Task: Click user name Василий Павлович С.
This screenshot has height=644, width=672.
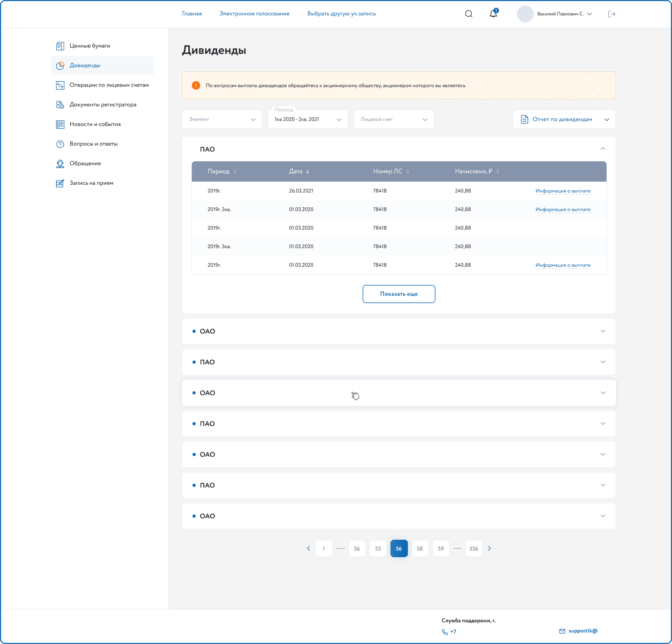Action: [560, 14]
